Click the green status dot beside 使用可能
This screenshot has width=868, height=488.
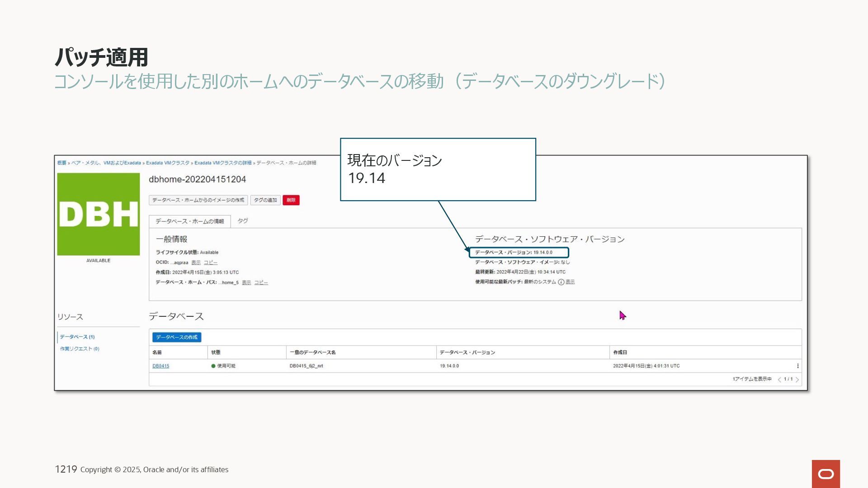(213, 366)
